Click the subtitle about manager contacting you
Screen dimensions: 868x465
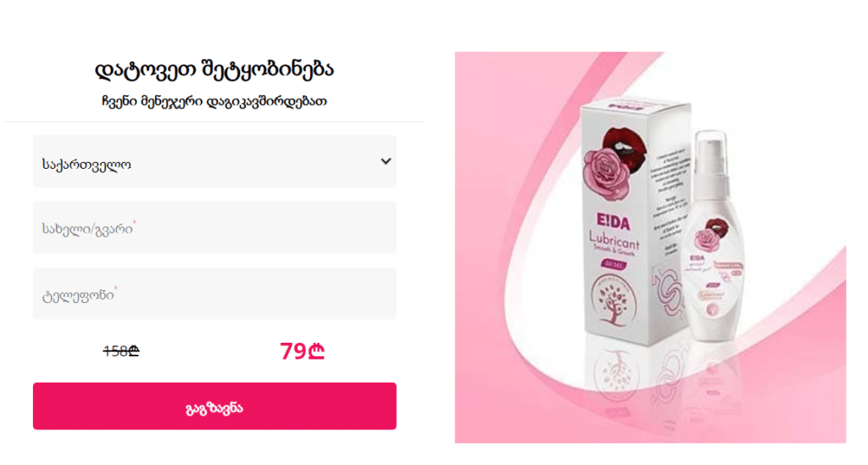coord(214,102)
